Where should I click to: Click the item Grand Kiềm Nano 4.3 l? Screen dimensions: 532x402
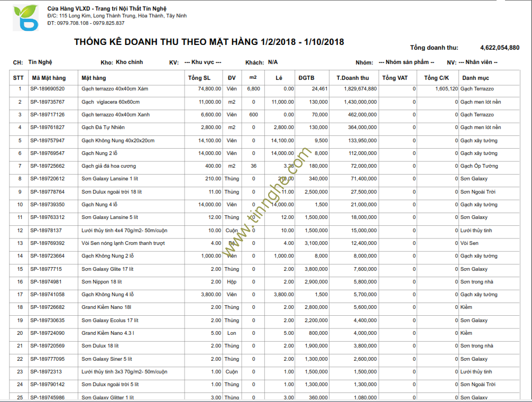pos(107,333)
